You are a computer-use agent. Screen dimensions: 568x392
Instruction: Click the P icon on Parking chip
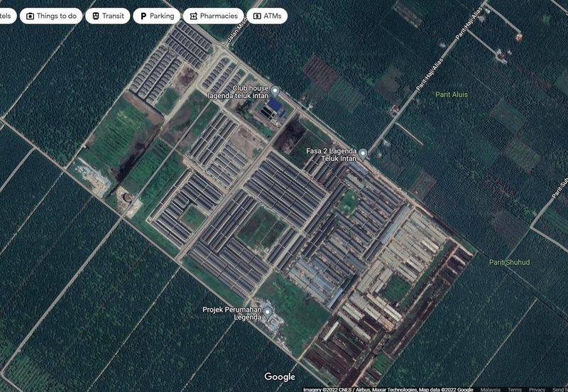point(143,16)
